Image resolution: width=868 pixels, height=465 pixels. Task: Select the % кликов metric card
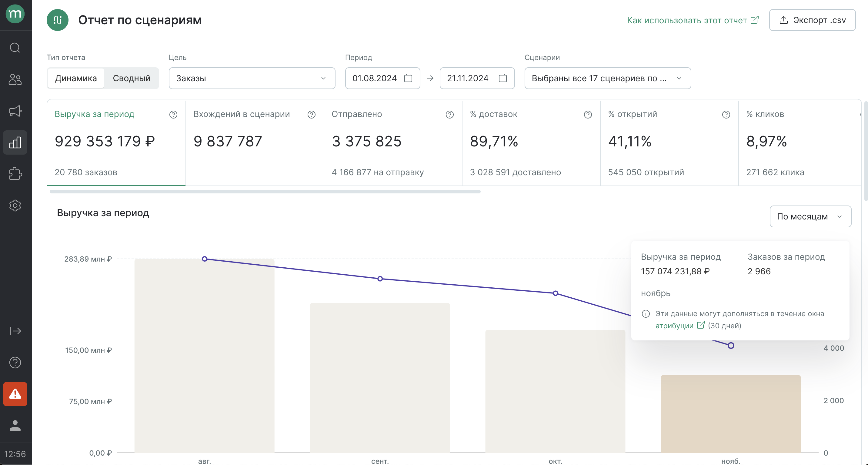click(x=800, y=143)
